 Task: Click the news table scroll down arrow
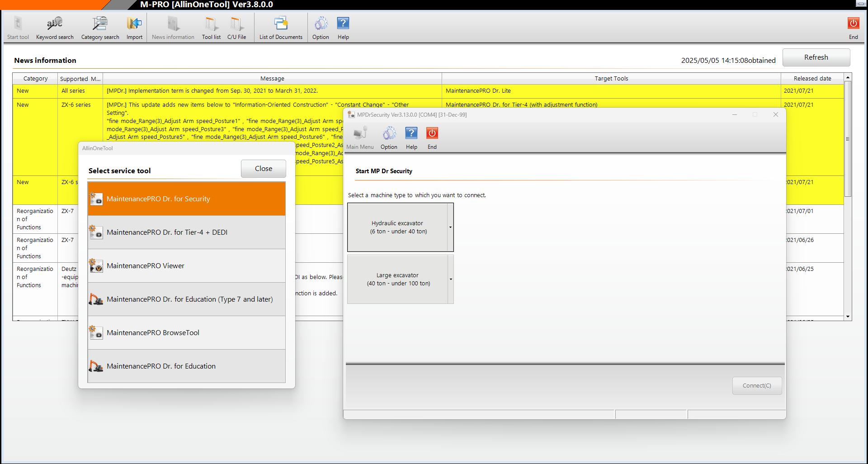[x=848, y=317]
